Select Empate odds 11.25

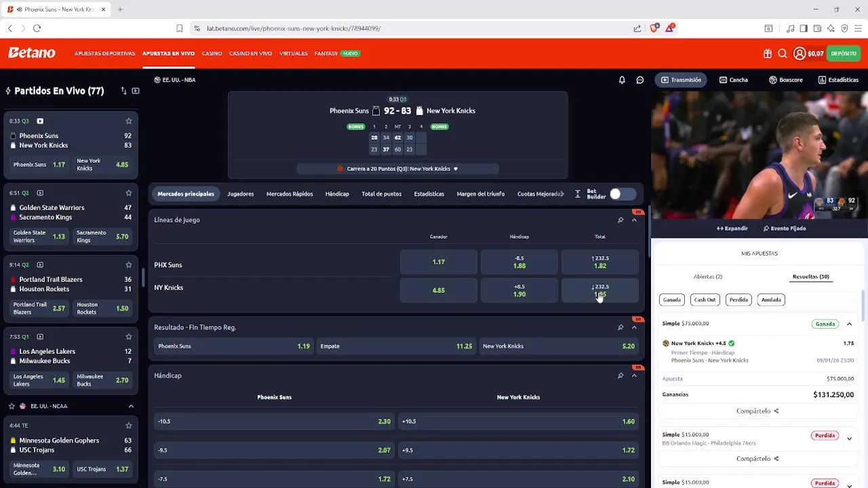(396, 346)
